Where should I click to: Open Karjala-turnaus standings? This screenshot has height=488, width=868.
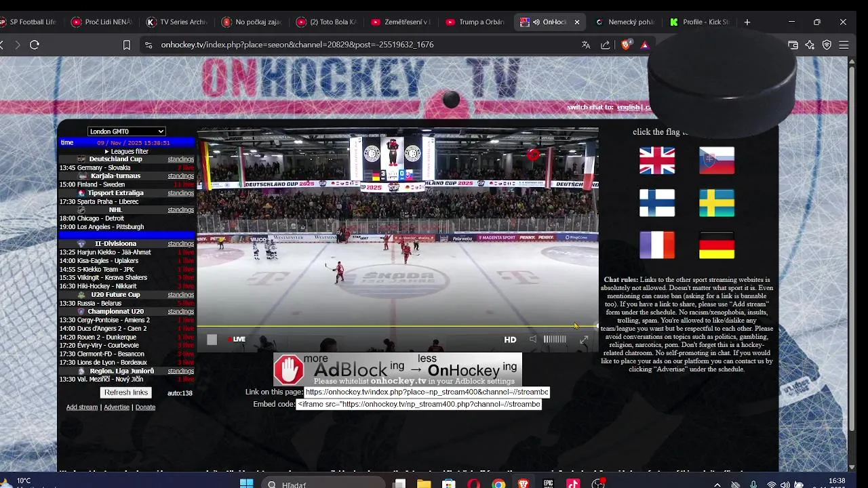coord(181,176)
